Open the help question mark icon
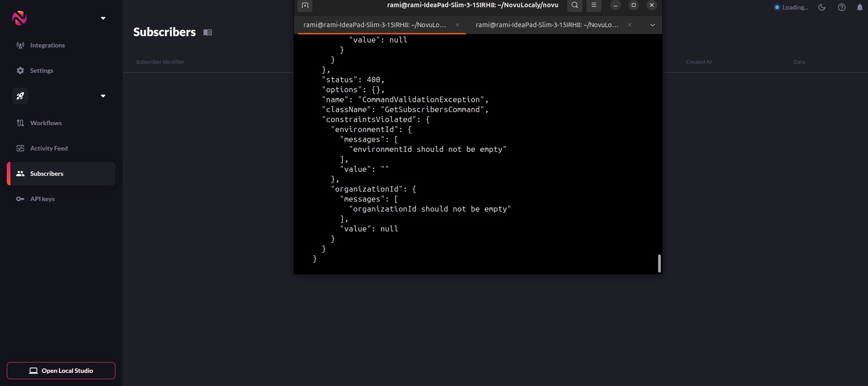The height and width of the screenshot is (386, 868). (x=841, y=7)
